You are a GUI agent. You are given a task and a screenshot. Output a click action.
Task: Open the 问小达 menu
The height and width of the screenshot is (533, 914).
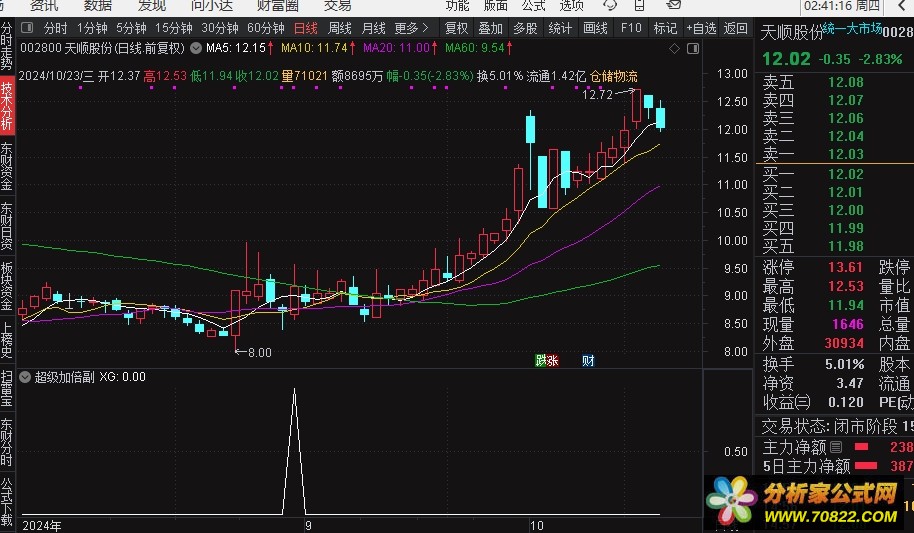pyautogui.click(x=212, y=5)
